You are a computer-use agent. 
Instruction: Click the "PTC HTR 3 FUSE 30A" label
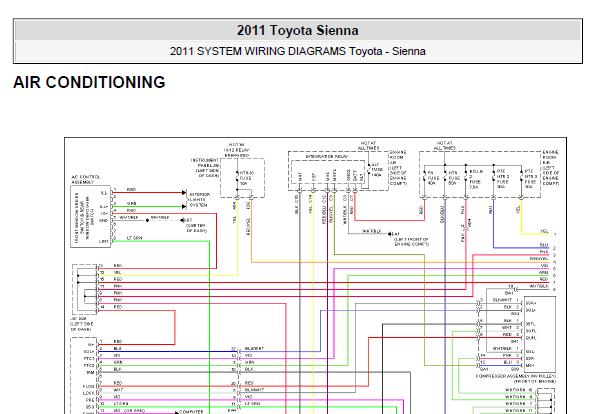[530, 179]
